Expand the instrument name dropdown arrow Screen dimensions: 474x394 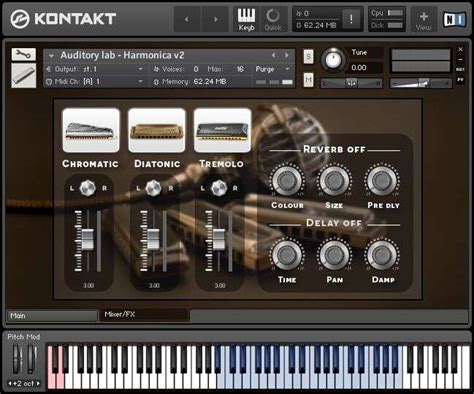click(x=51, y=56)
